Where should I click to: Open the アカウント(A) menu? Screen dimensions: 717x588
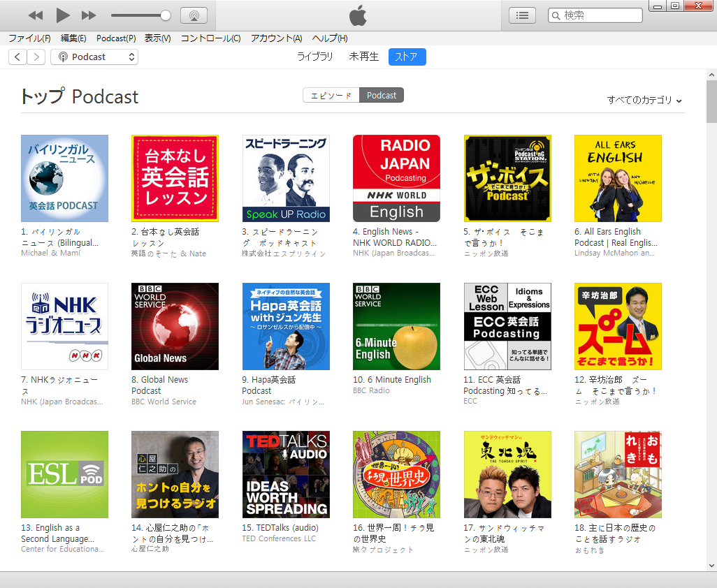pos(277,38)
